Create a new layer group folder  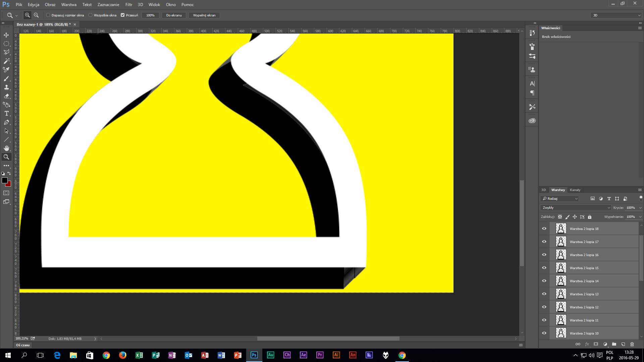pos(614,344)
